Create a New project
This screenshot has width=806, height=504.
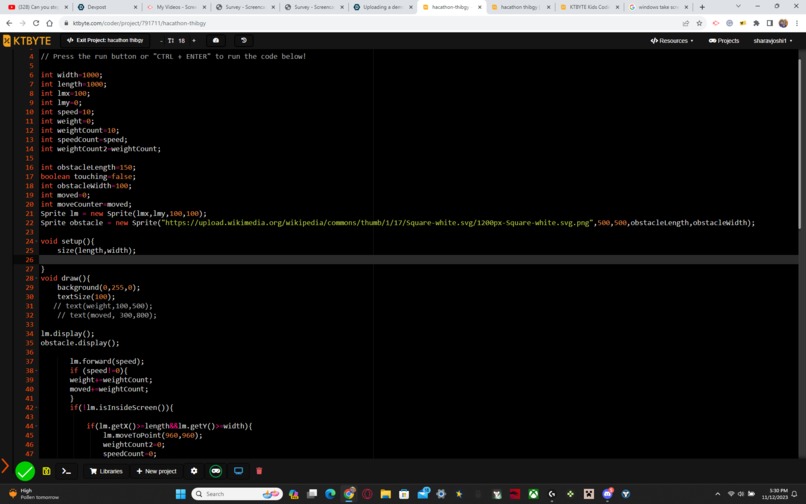pyautogui.click(x=156, y=471)
